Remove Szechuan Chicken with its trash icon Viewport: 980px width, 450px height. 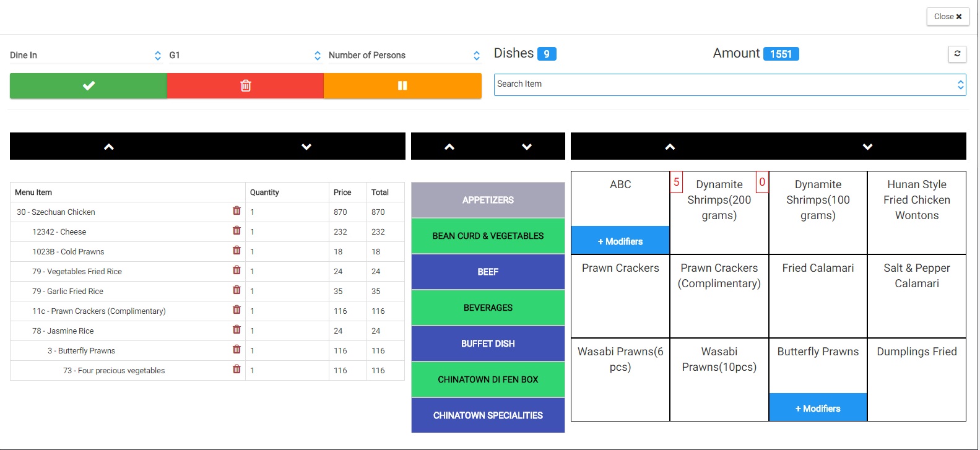point(236,211)
